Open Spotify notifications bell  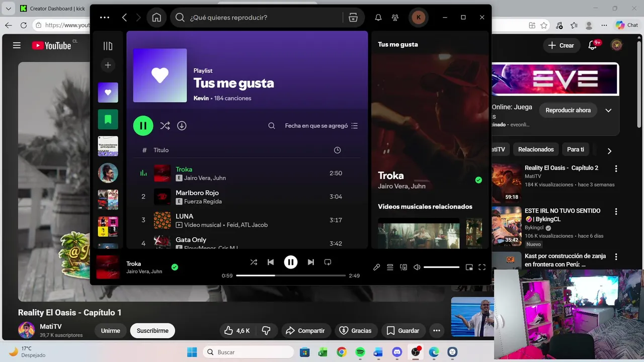tap(378, 18)
